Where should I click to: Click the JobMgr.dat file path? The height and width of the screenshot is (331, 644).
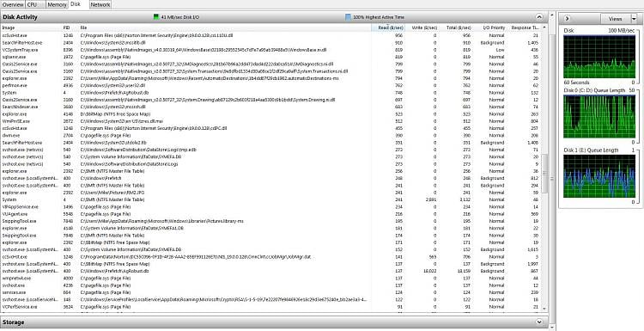coord(195,256)
